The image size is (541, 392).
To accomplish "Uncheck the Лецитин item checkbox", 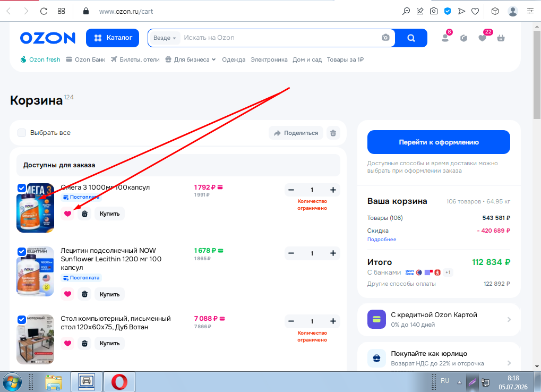I will [21, 252].
